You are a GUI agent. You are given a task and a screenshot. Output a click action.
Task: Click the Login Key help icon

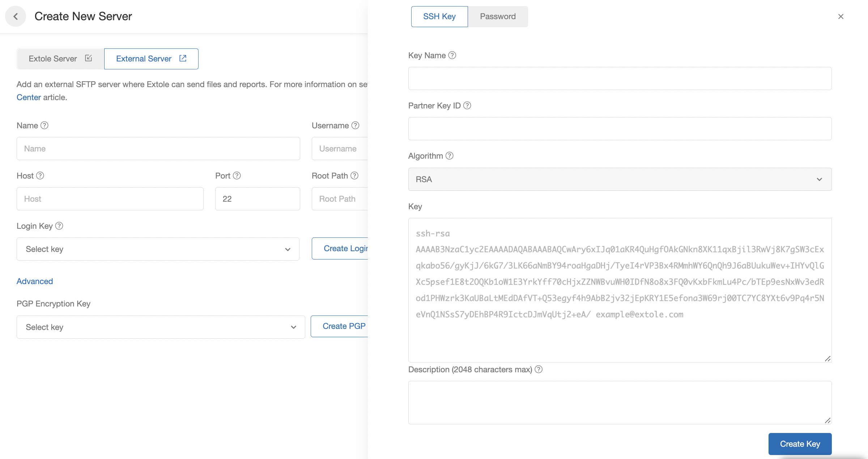click(59, 226)
